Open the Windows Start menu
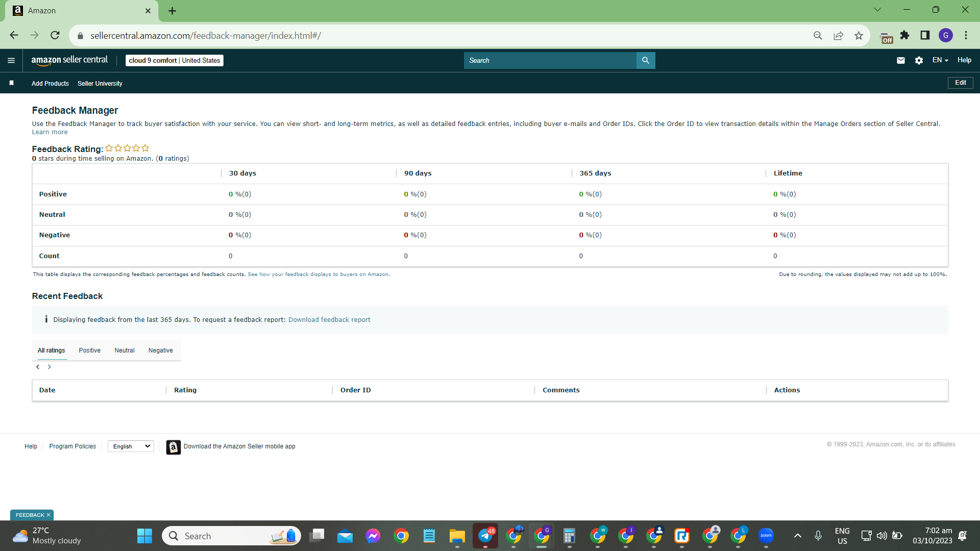This screenshot has height=551, width=980. 144,536
